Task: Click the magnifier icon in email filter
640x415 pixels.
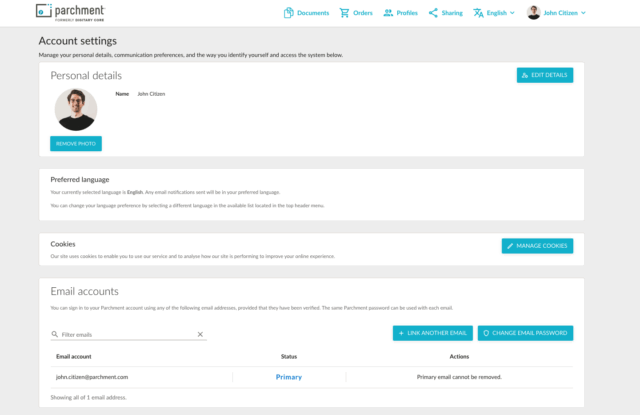Action: (x=55, y=335)
